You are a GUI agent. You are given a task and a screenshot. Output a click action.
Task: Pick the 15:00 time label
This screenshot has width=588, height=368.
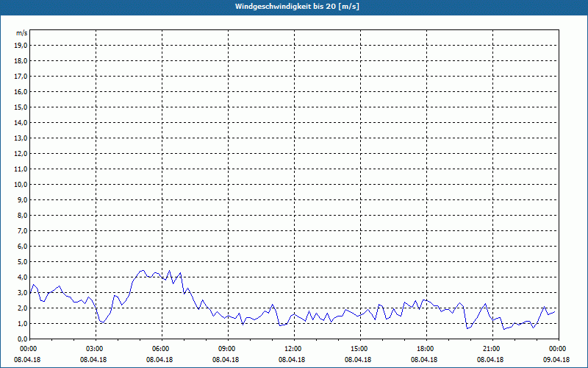(358, 349)
